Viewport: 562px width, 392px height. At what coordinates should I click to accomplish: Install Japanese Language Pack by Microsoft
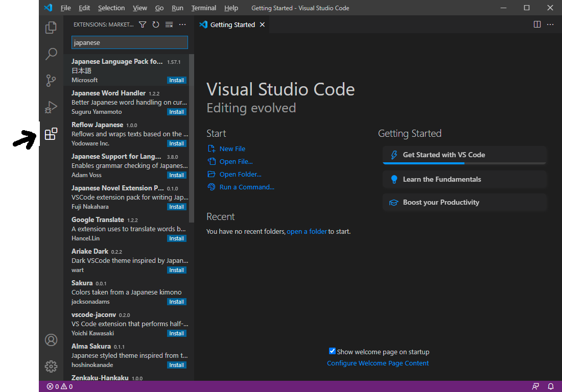click(x=176, y=80)
